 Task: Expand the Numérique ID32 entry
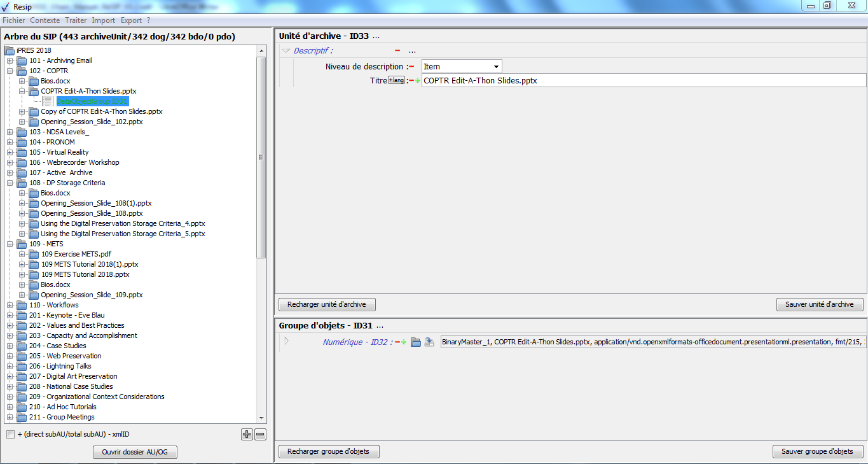(x=286, y=341)
